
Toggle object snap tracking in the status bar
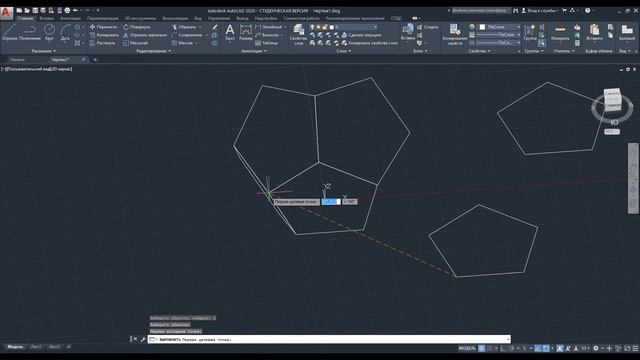coord(538,348)
